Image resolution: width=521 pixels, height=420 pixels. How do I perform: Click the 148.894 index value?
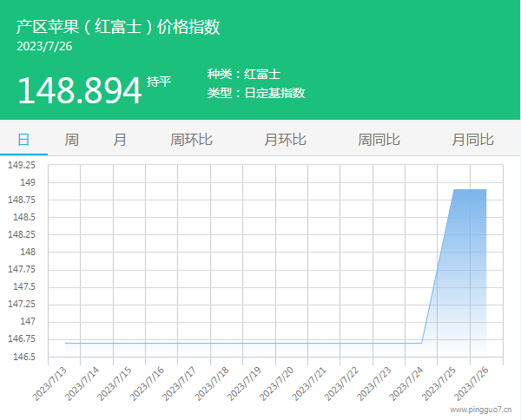tap(79, 90)
